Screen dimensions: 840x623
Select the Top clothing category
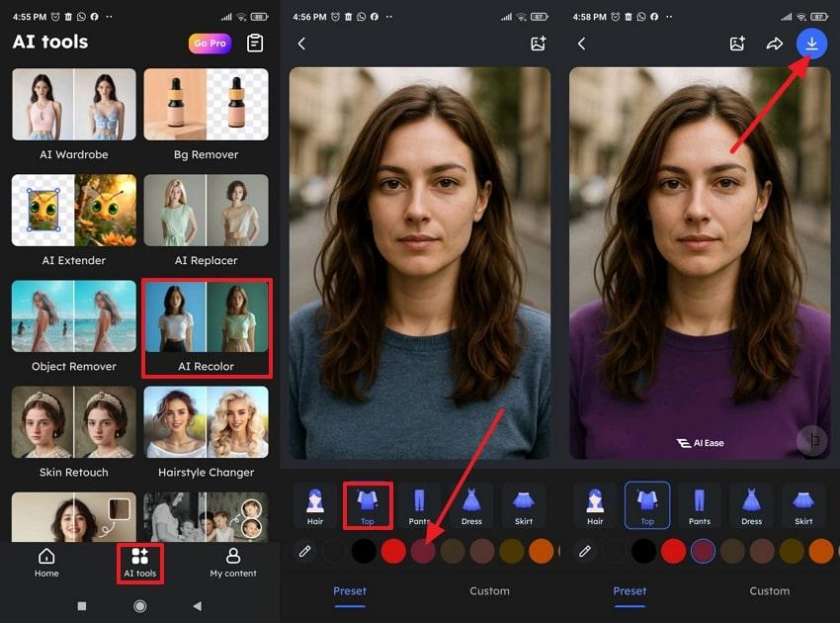pyautogui.click(x=367, y=504)
